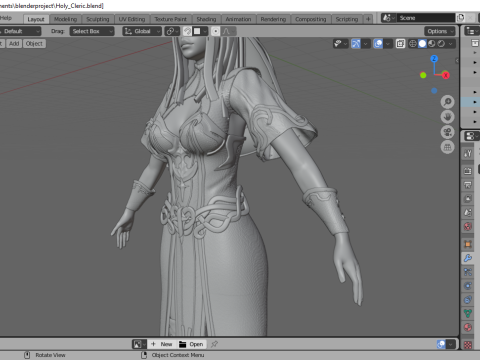
Task: Switch to wireframe shading
Action: (x=413, y=44)
